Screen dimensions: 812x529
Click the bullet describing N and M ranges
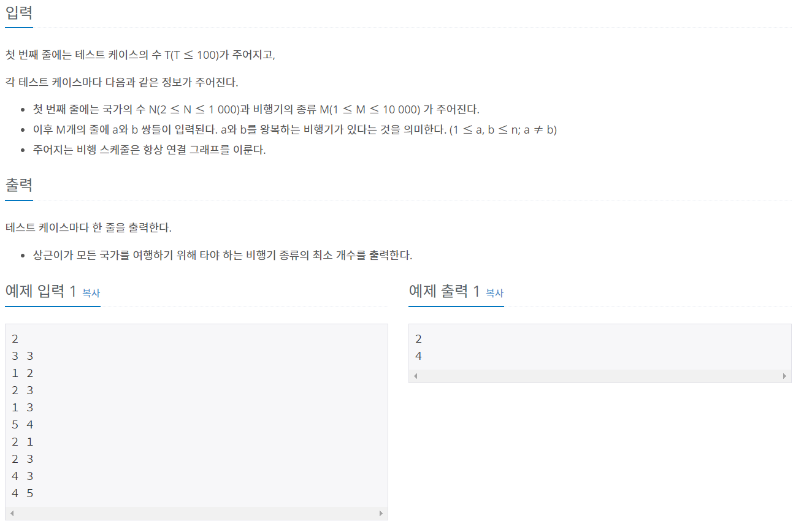[256, 109]
